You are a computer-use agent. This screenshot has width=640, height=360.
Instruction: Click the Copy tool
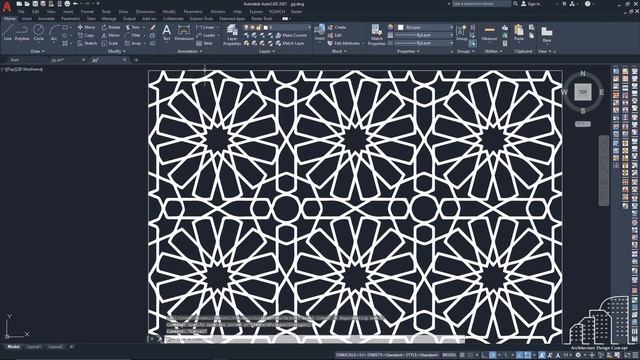[86, 36]
